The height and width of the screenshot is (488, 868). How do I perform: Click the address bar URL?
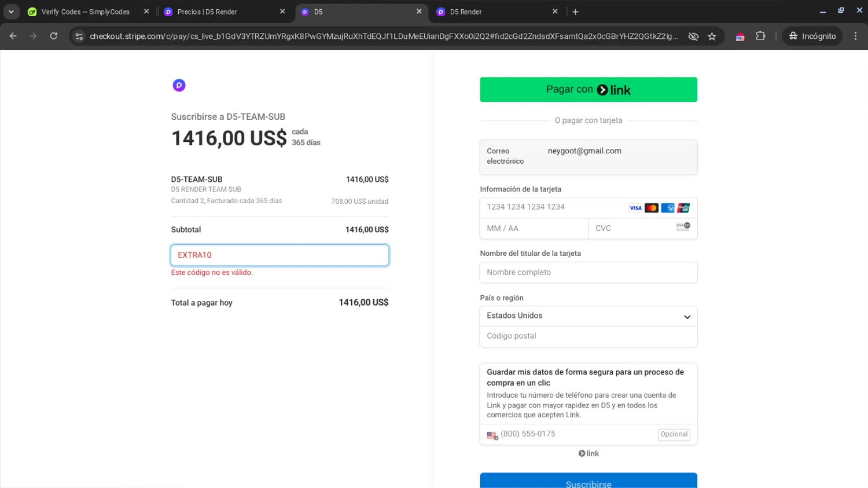pos(384,36)
